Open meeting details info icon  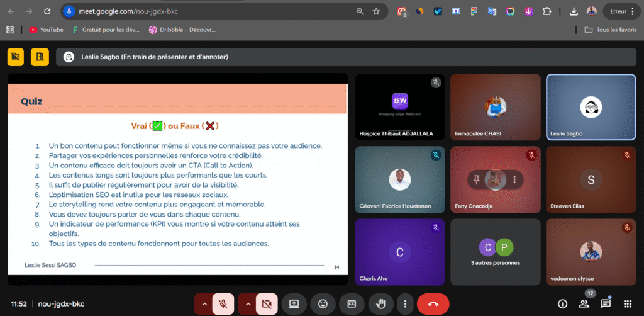click(563, 304)
